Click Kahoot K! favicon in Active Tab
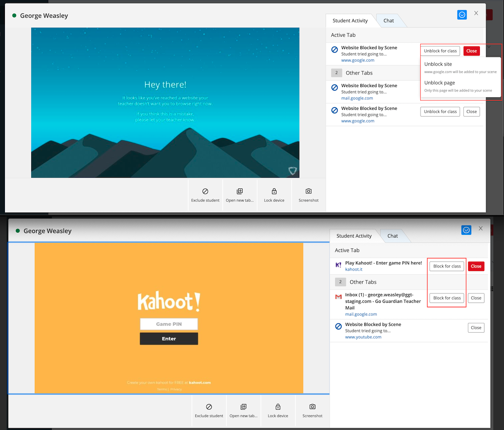504x430 pixels. coord(339,265)
